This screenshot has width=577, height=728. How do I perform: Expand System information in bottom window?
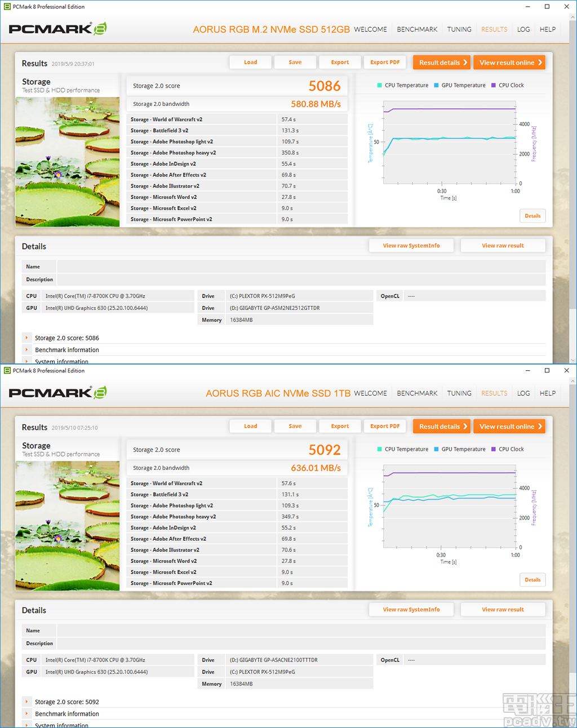26,725
